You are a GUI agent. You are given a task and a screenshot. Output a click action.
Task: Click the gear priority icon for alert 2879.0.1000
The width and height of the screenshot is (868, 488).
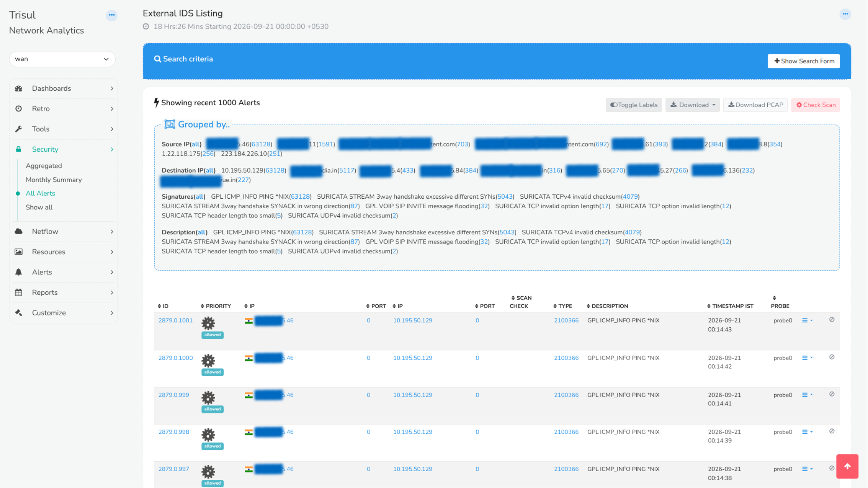click(x=208, y=360)
